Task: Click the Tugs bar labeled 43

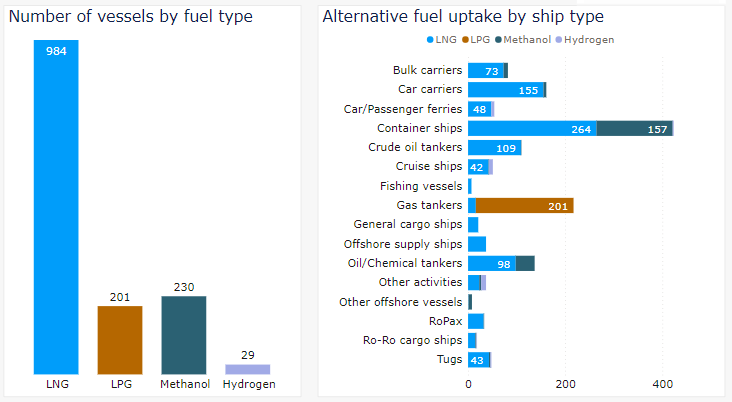Action: click(x=478, y=359)
